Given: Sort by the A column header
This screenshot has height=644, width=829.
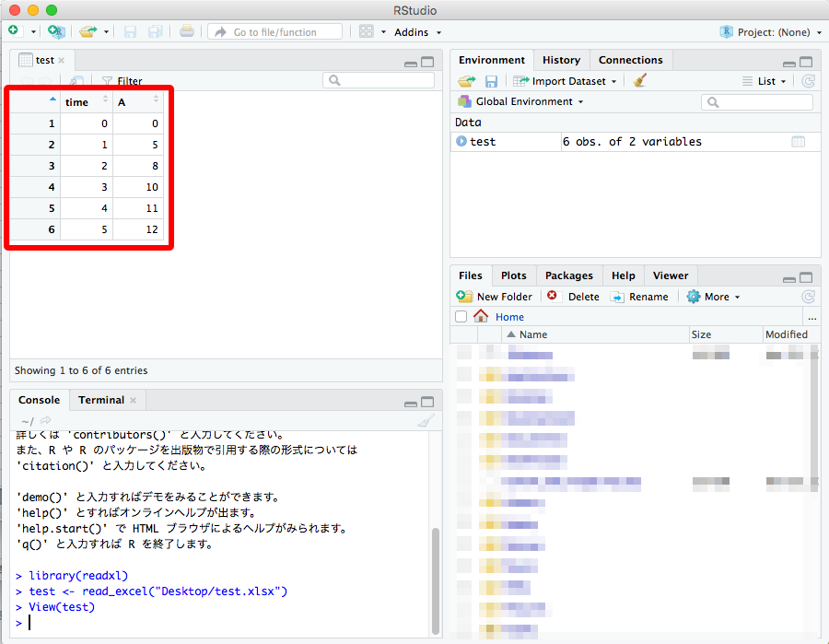Looking at the screenshot, I should point(138,102).
